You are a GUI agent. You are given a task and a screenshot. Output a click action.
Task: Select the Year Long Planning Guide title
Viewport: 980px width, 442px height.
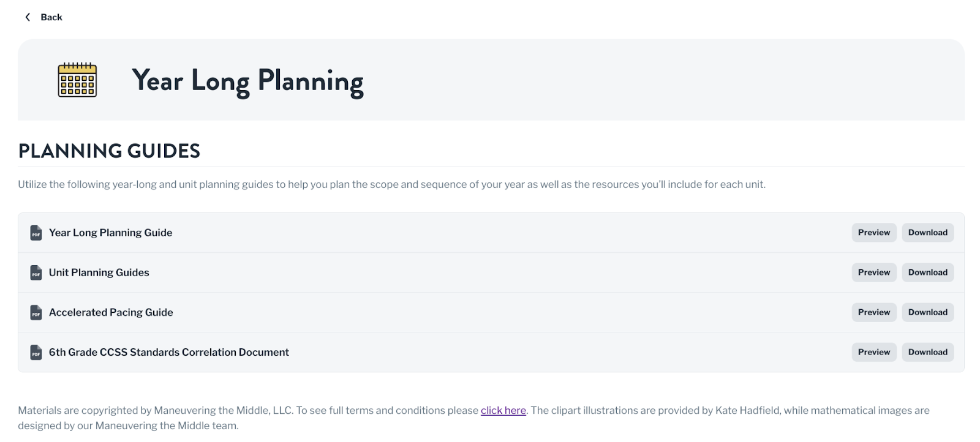pyautogui.click(x=110, y=233)
